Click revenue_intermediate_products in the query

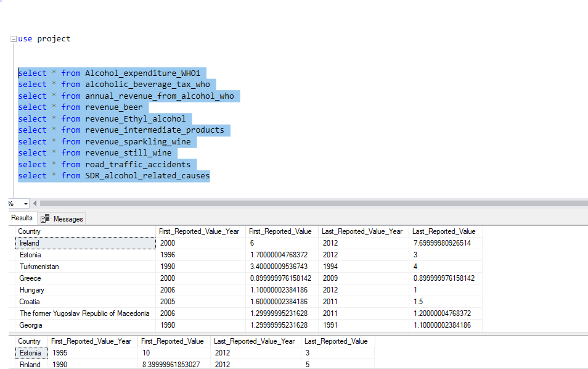click(x=155, y=130)
